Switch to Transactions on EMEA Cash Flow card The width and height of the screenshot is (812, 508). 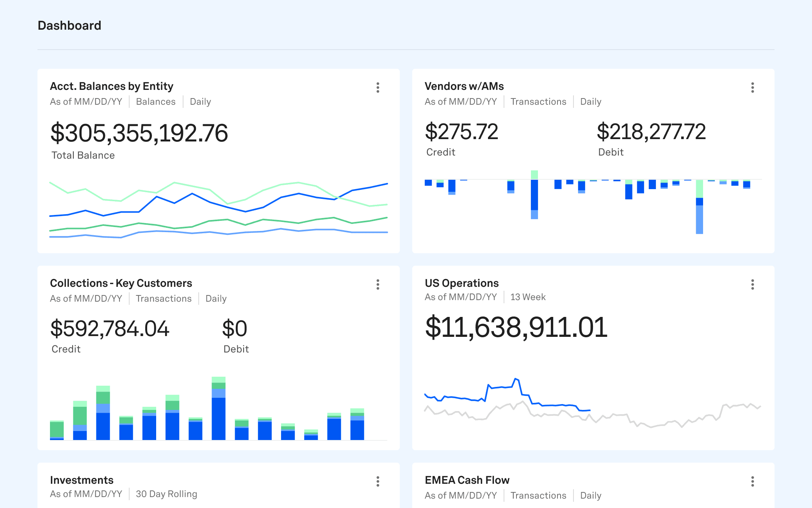pyautogui.click(x=538, y=495)
